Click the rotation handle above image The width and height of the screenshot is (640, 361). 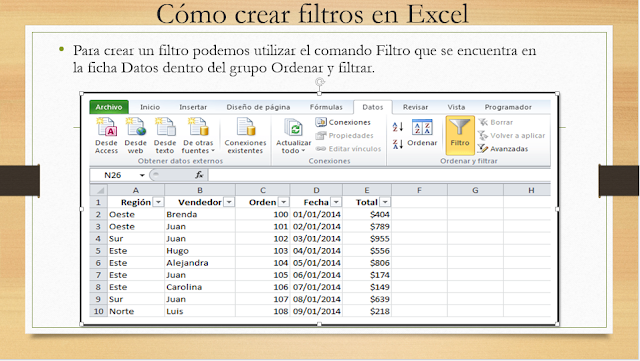320,82
